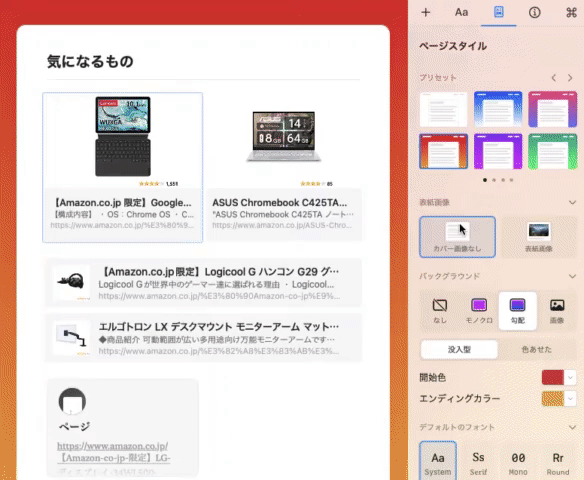Select the green gradient preset thumbnail
The width and height of the screenshot is (584, 480).
click(552, 151)
